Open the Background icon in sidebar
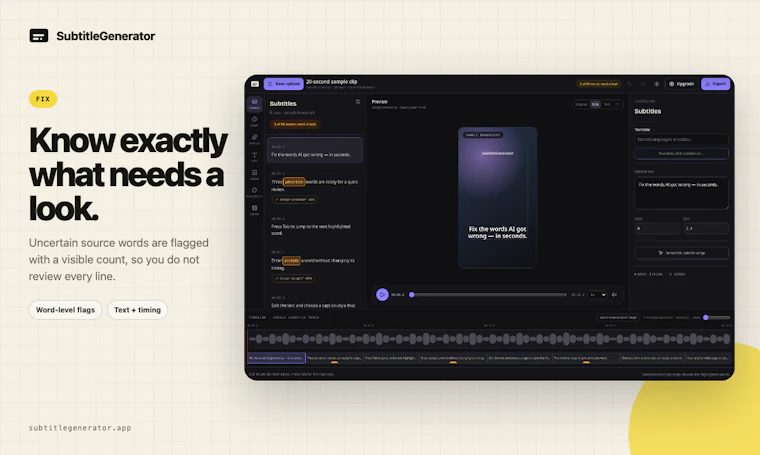This screenshot has height=455, width=760. [254, 192]
